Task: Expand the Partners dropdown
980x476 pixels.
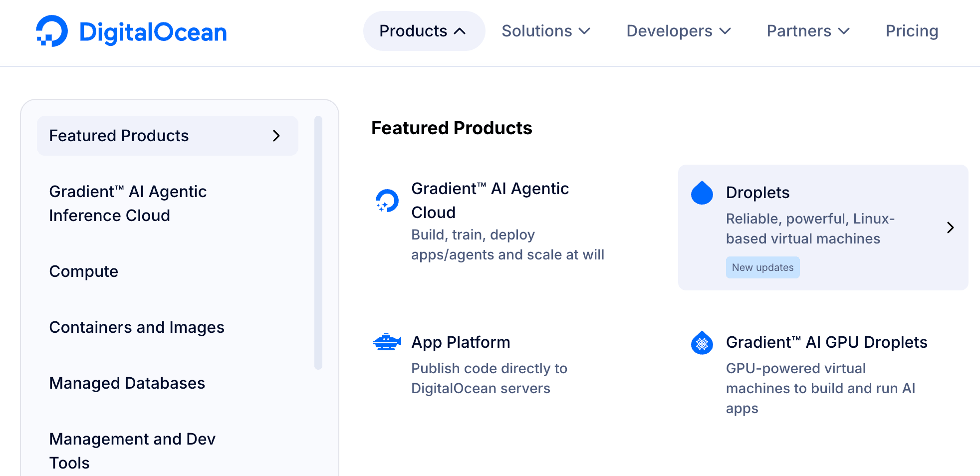Action: click(x=808, y=31)
